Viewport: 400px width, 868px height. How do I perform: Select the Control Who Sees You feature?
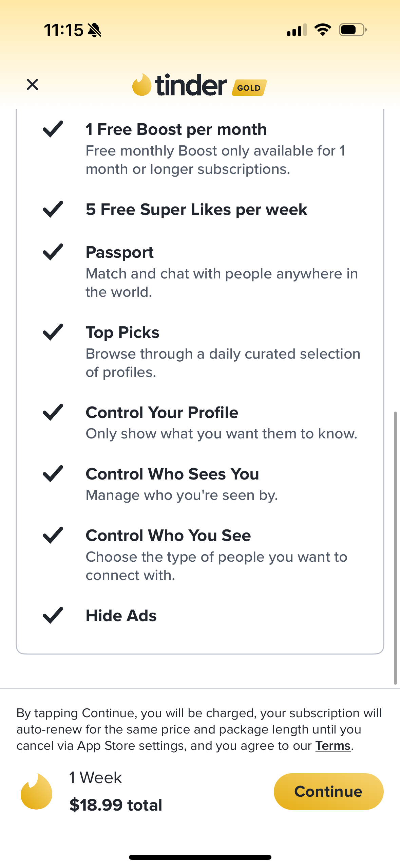click(172, 474)
